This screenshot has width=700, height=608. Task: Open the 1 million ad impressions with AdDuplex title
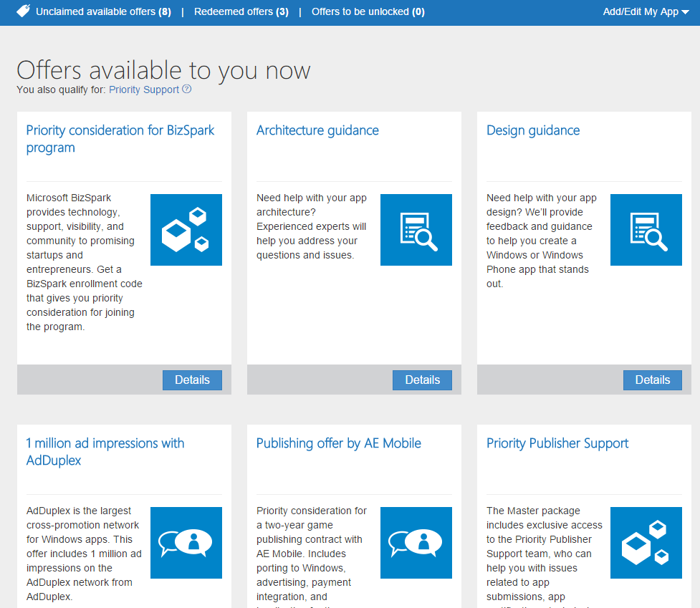pyautogui.click(x=105, y=451)
